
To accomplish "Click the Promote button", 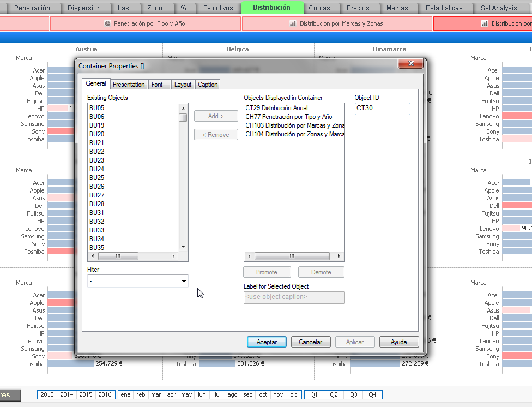I will pyautogui.click(x=267, y=272).
